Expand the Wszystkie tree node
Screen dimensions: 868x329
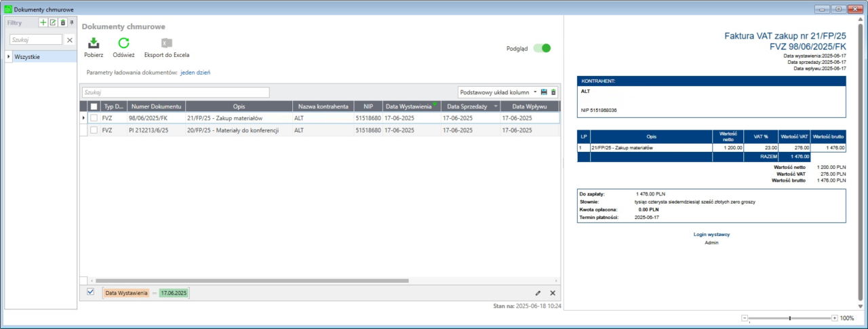pyautogui.click(x=9, y=57)
